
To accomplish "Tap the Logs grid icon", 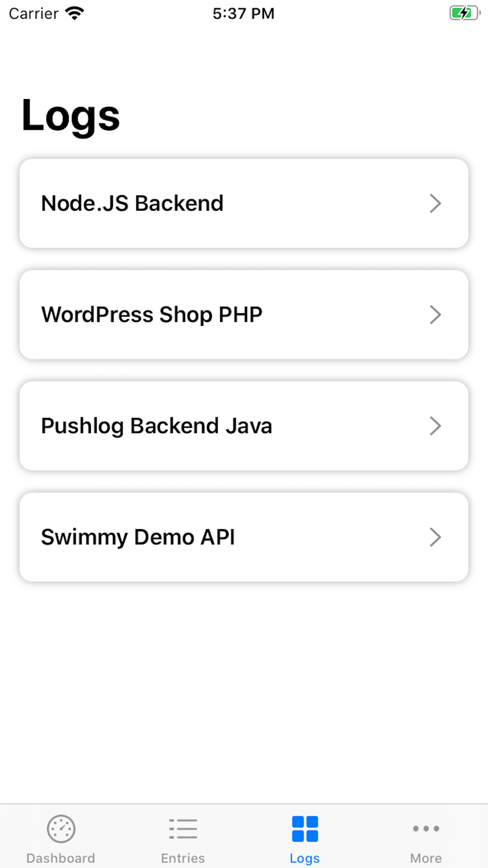I will (x=305, y=828).
